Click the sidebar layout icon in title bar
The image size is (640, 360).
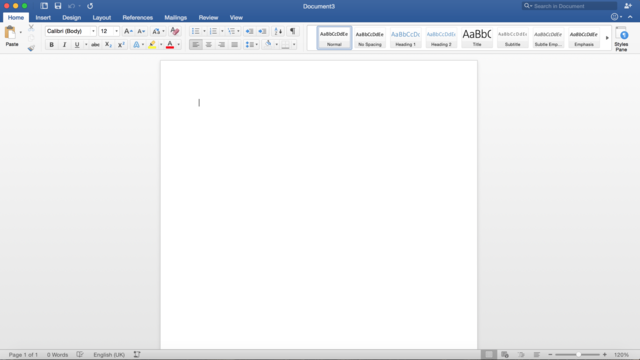44,6
